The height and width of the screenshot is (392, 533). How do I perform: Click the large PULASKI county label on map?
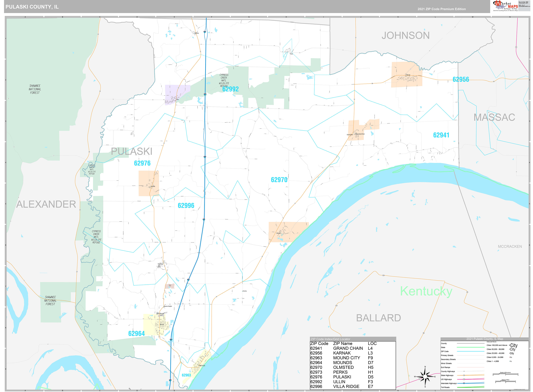132,151
